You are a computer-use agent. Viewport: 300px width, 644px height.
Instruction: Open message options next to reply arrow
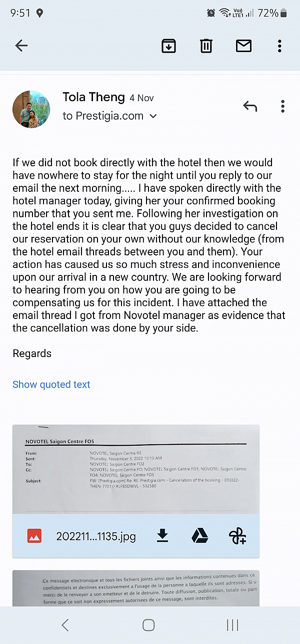[x=282, y=106]
